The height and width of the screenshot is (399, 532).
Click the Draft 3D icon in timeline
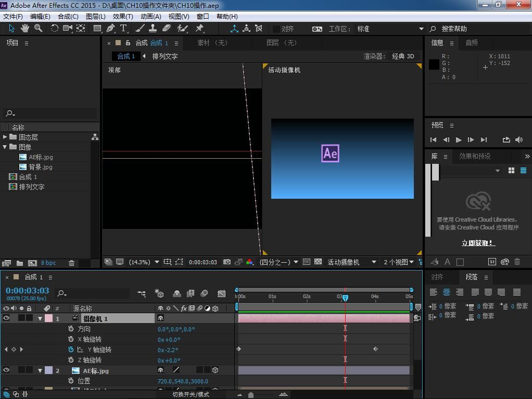pos(159,293)
